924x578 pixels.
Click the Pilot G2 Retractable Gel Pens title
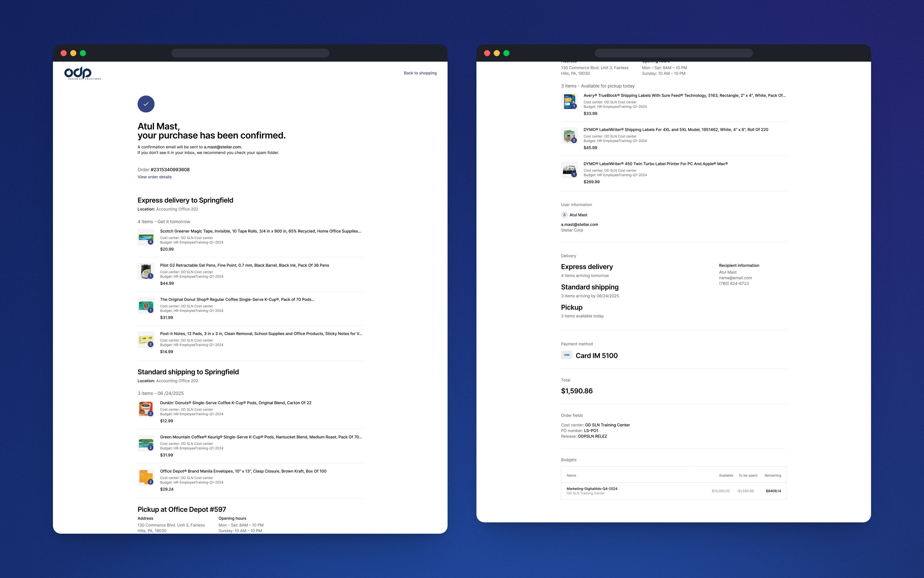[x=244, y=265]
